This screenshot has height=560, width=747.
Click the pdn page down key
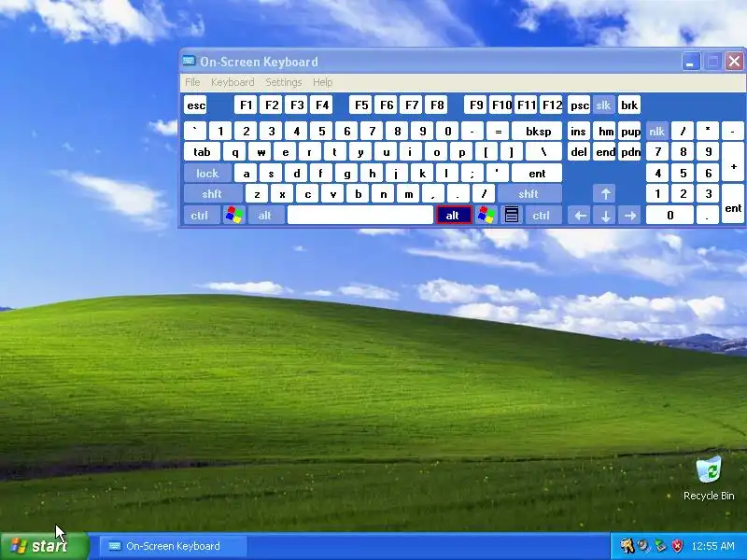tap(630, 152)
